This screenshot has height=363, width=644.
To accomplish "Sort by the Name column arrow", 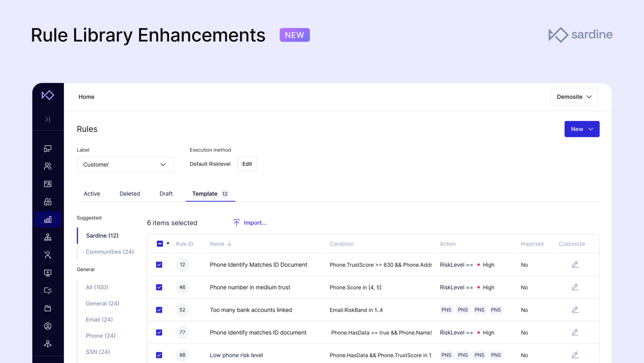I will tap(229, 244).
